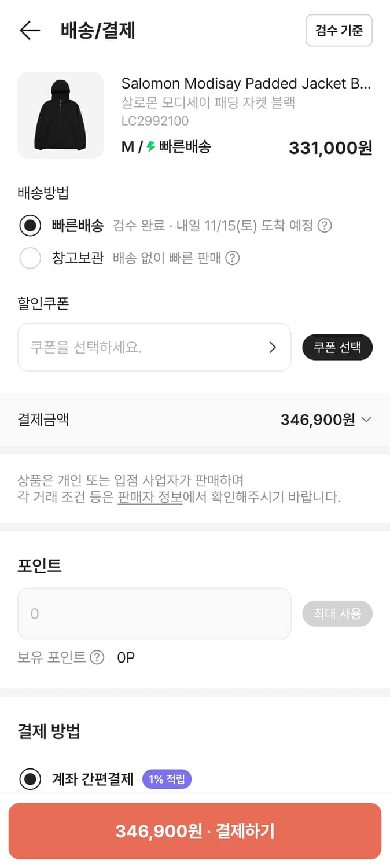
Task: Expand the 결제금액 payment amount breakdown
Action: (x=366, y=420)
